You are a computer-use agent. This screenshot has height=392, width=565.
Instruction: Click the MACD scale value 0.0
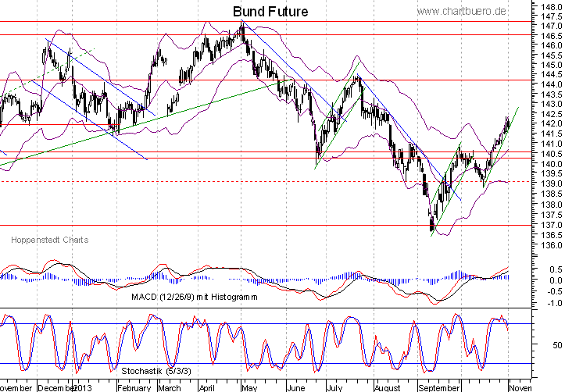point(556,280)
